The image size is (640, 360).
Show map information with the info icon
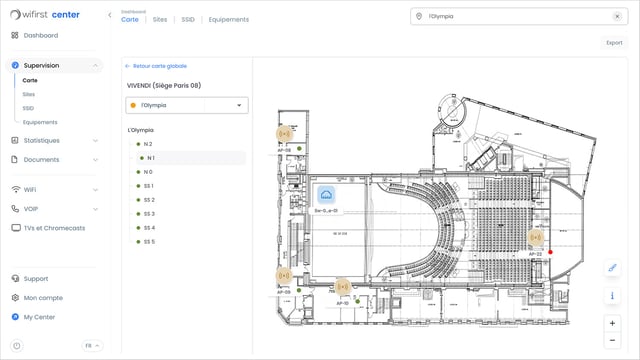click(612, 296)
